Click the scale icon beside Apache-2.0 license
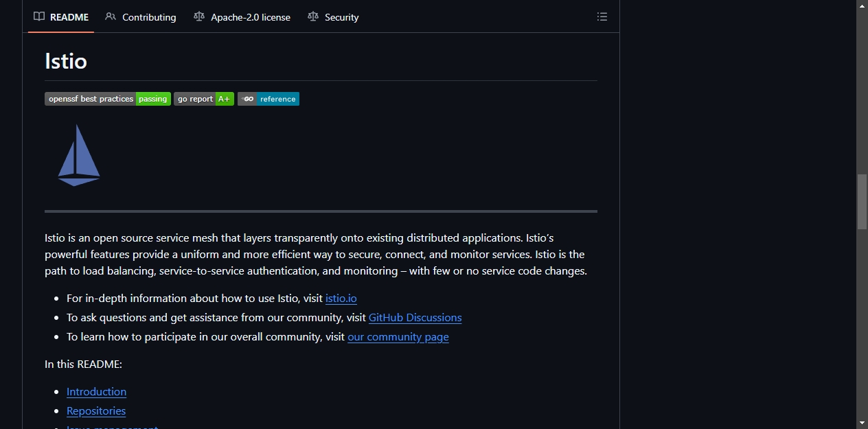Viewport: 868px width, 429px height. pos(199,16)
